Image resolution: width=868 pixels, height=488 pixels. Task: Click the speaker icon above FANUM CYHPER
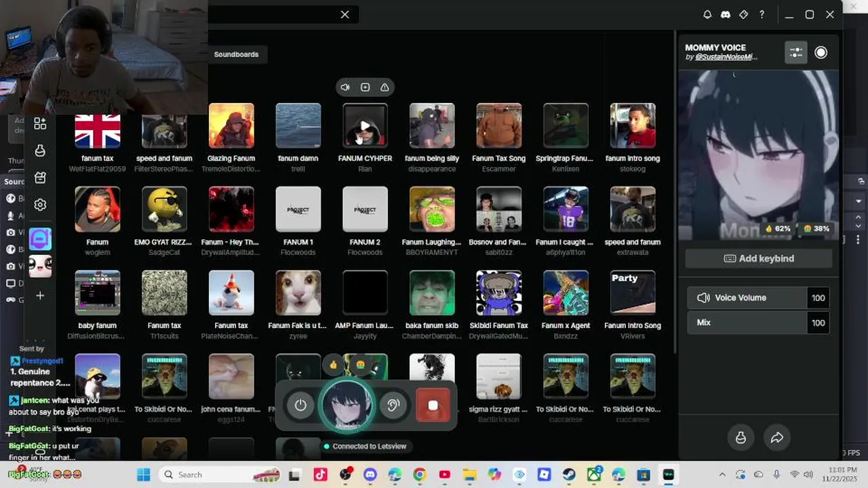345,87
